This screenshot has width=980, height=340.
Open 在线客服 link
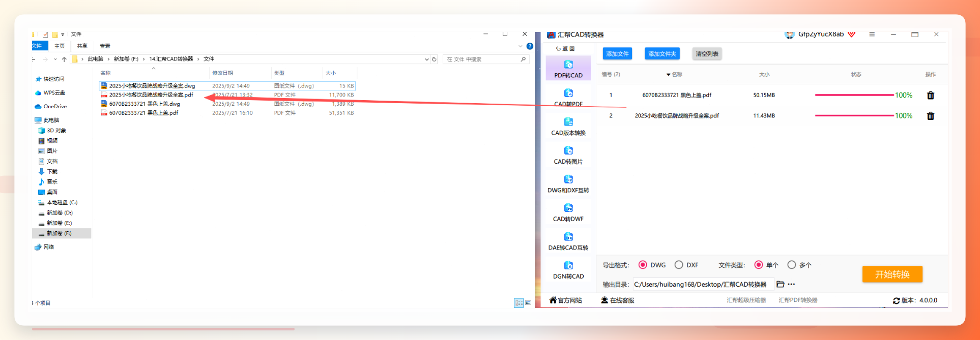pos(618,300)
